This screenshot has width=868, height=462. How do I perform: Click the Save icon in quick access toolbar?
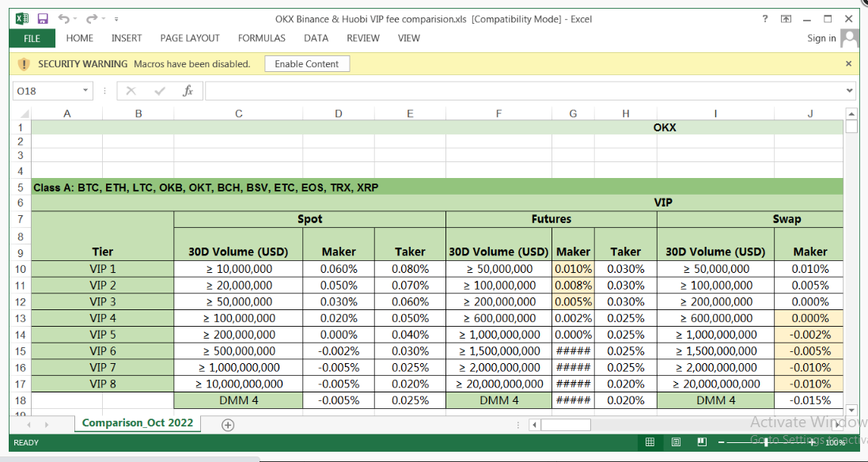click(43, 19)
